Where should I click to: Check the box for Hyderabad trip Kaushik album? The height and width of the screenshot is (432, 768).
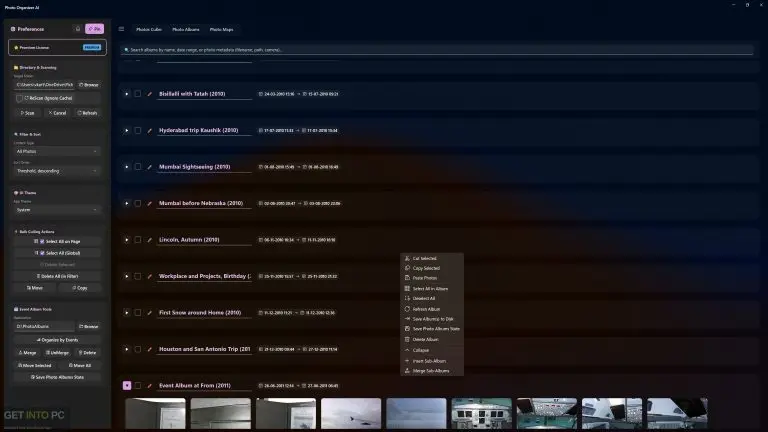(x=138, y=130)
